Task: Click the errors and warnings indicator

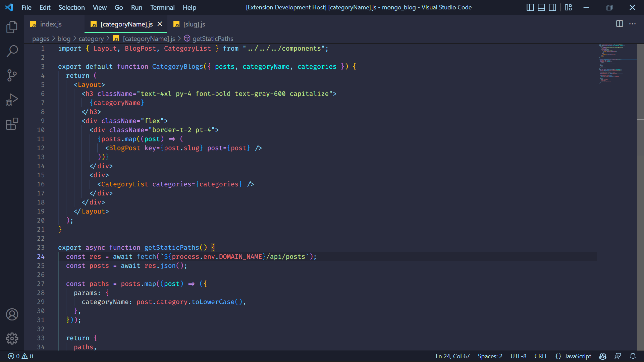Action: pos(20,356)
